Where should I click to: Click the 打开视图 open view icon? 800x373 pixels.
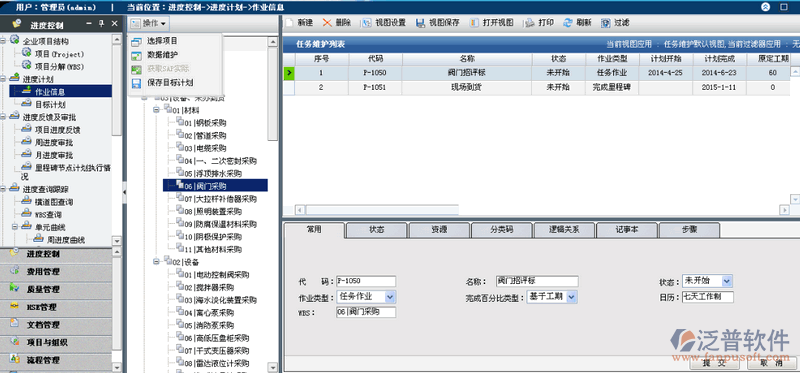[474, 23]
